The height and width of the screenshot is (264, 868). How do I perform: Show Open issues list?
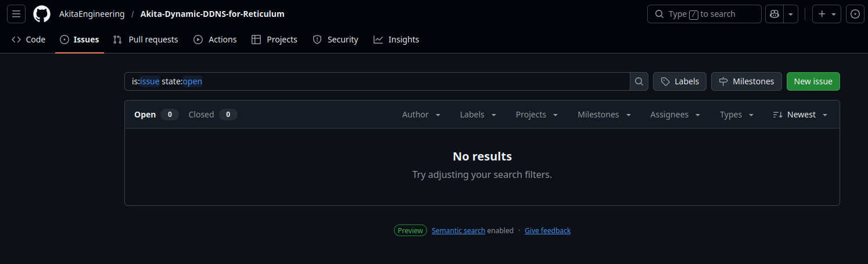pyautogui.click(x=145, y=115)
